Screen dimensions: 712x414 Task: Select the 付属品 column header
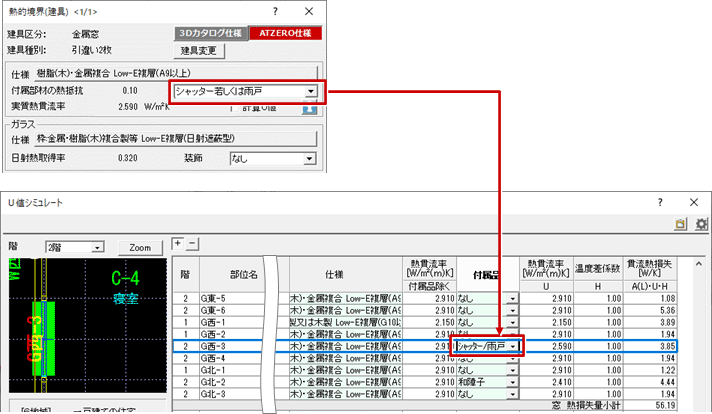pyautogui.click(x=488, y=275)
